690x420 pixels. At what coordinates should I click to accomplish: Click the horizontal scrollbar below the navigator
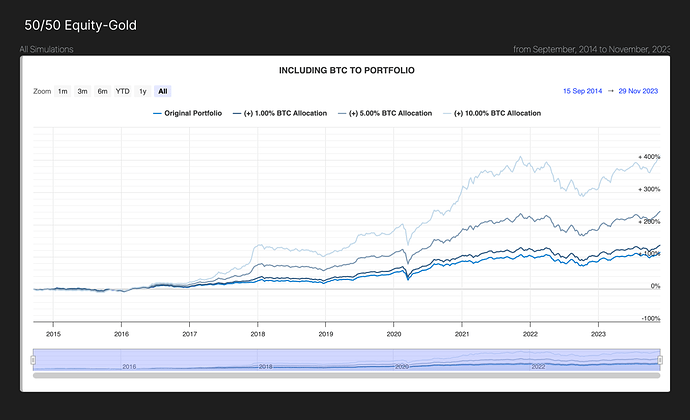346,376
